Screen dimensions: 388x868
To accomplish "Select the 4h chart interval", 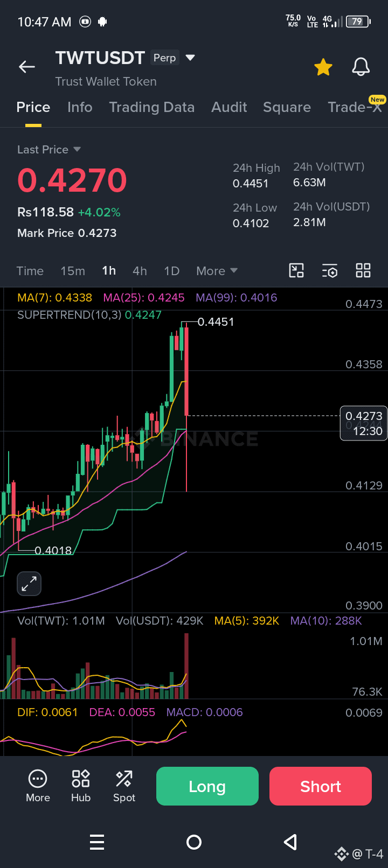I will [140, 271].
